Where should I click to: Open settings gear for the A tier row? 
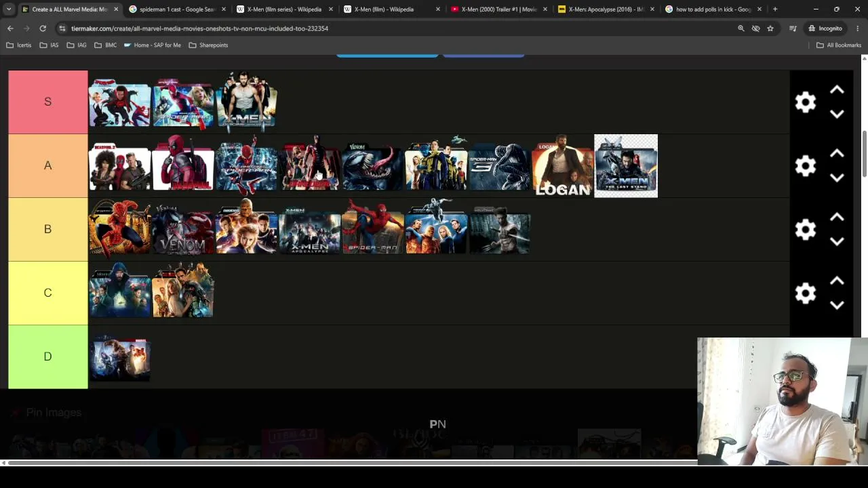805,165
